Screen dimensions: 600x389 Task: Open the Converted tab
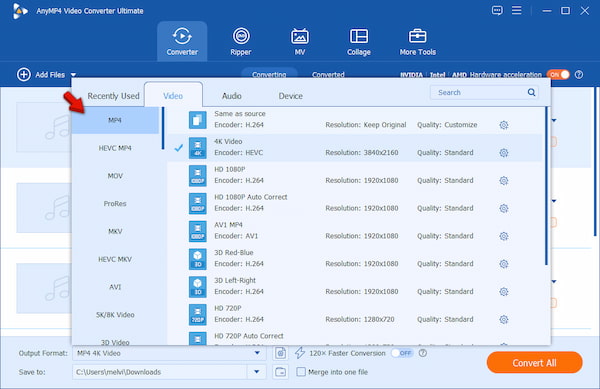[328, 74]
